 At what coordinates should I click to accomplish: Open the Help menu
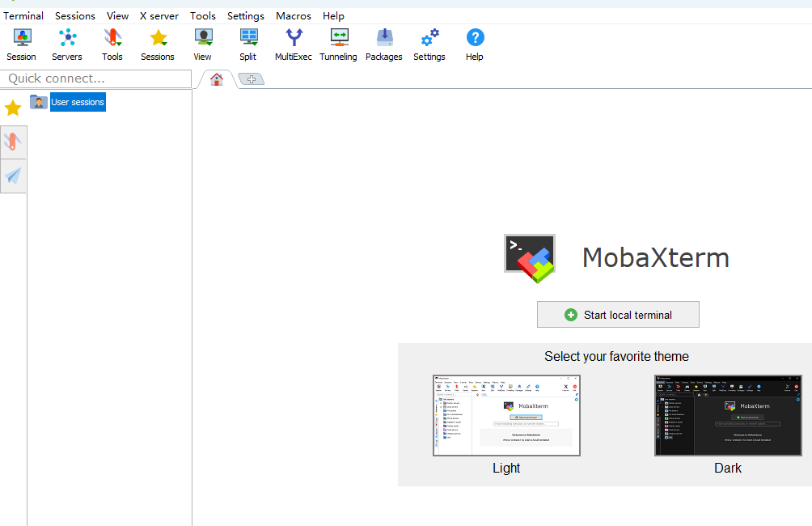coord(333,16)
